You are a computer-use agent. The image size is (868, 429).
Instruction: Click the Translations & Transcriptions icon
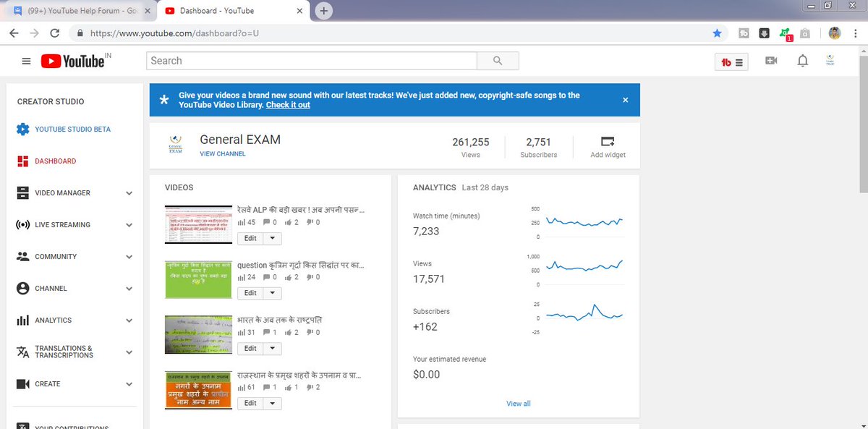pos(22,352)
